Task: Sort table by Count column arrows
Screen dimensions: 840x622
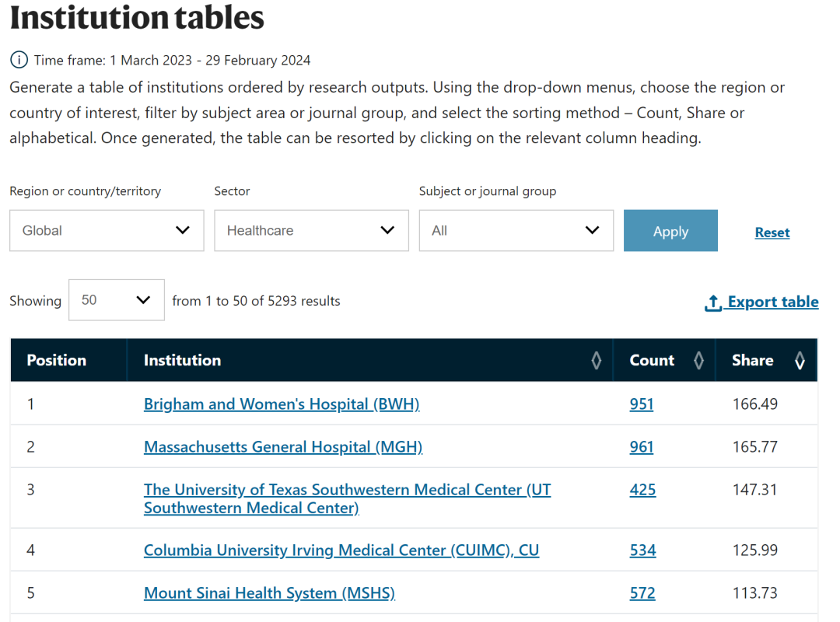Action: 698,360
